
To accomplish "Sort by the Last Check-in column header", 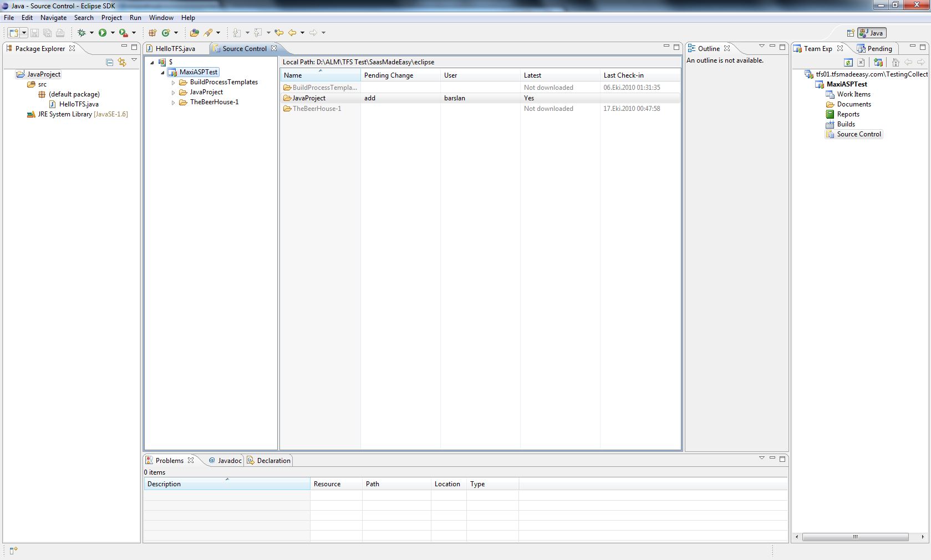I will tap(640, 75).
